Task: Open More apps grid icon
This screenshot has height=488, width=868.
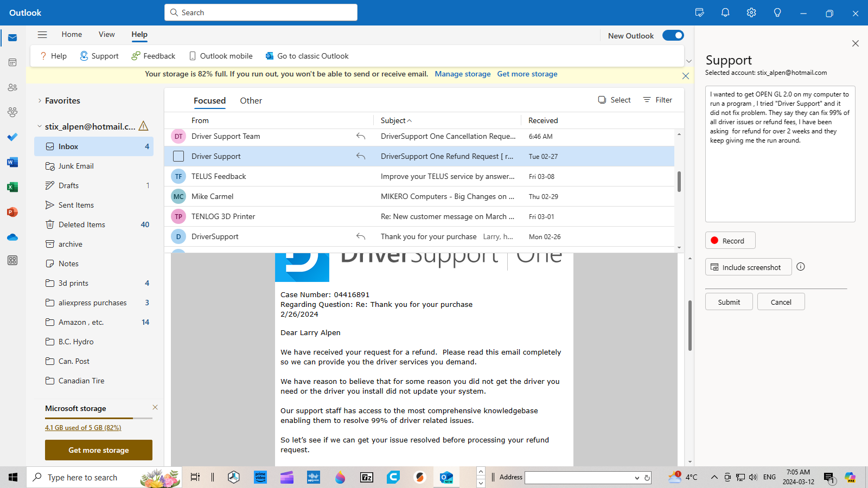Action: [12, 260]
